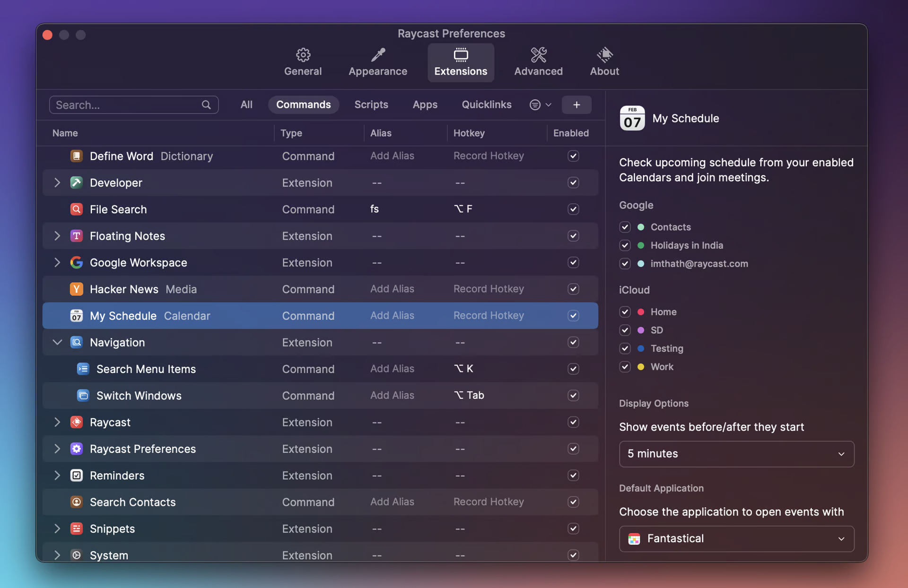Toggle the My Schedule enabled checkbox
Viewport: 908px width, 588px height.
(x=573, y=316)
